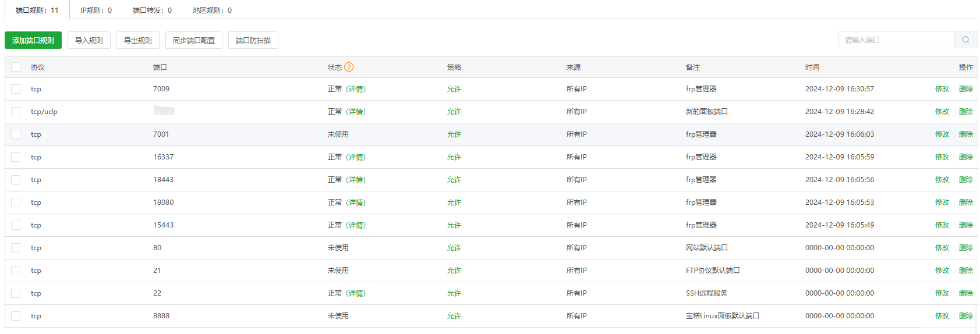
Task: Click 修改 for port 7001
Action: [x=942, y=134]
